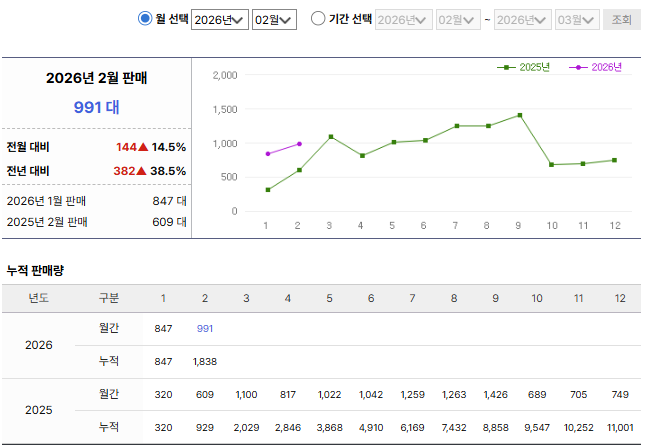The image size is (659, 447).
Task: Click the 609 대 value for 2025년 2월 판매
Action: (x=169, y=222)
